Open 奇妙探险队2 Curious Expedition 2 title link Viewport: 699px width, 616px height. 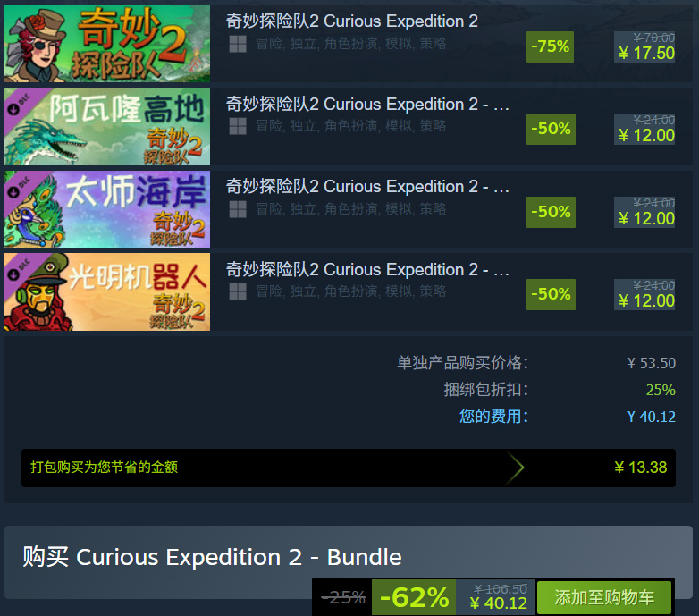[351, 21]
